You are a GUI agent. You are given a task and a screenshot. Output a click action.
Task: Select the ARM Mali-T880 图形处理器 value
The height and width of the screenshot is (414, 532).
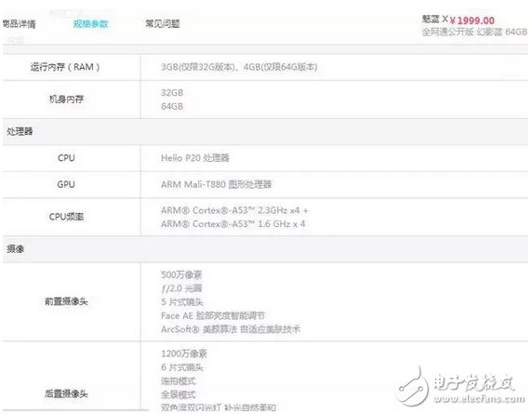pos(217,184)
